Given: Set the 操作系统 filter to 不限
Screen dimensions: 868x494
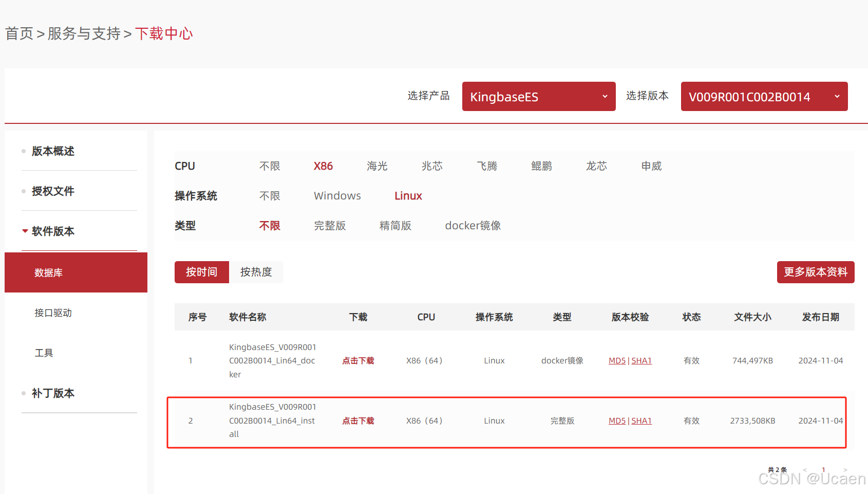Looking at the screenshot, I should point(270,196).
